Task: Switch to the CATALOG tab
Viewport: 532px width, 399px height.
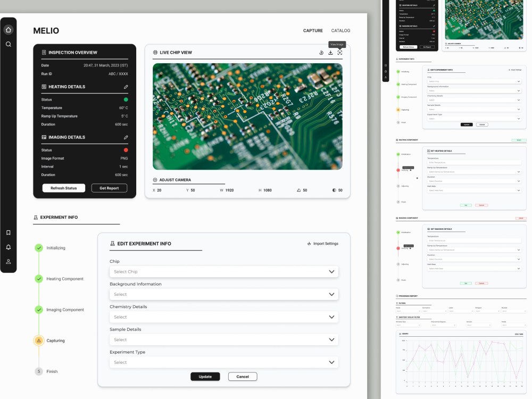Action: coord(340,30)
